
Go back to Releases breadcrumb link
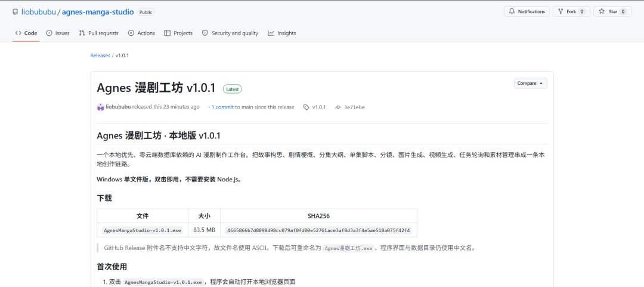coord(100,55)
